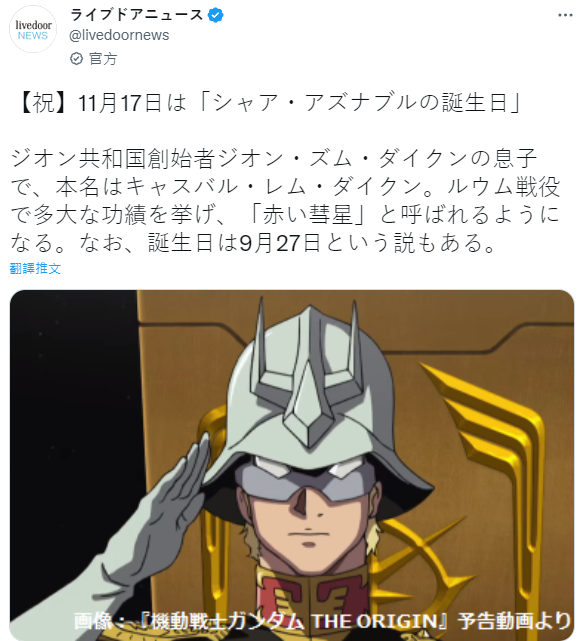Open the ライブドアニュース display name
Viewport: 583px width, 641px height.
[x=137, y=15]
